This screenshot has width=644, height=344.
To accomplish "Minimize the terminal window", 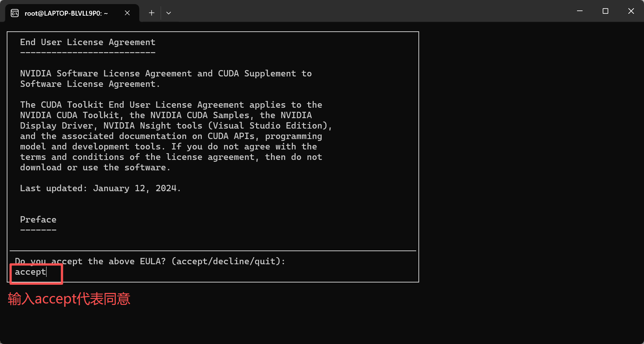I will 580,11.
